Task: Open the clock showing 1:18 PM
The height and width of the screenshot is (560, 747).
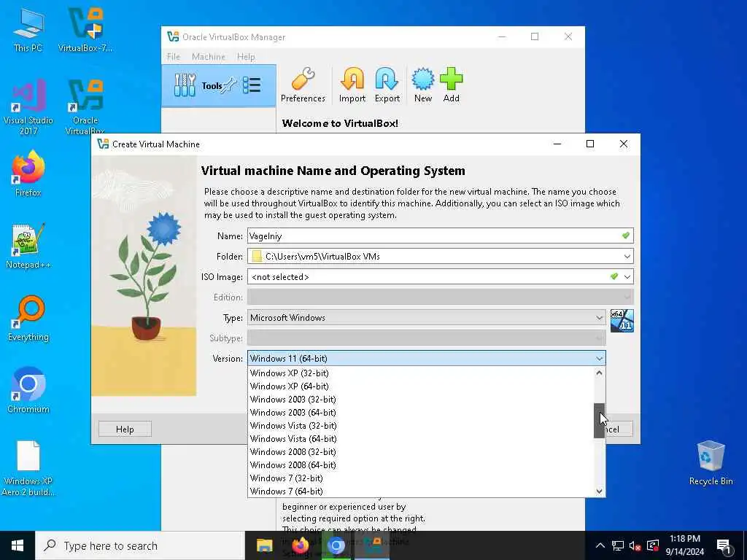Action: pos(684,545)
